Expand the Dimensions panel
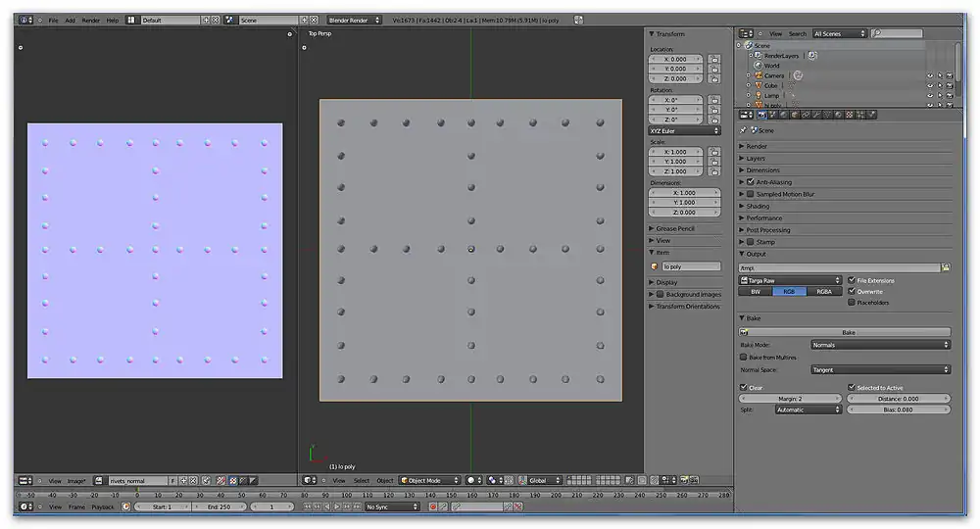 (763, 170)
